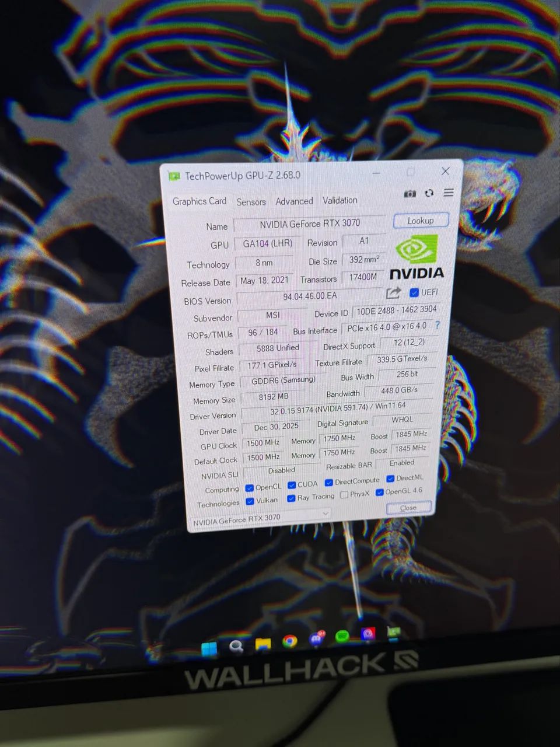Close GPU-Z with the X button
Image resolution: width=560 pixels, height=747 pixels.
[446, 171]
